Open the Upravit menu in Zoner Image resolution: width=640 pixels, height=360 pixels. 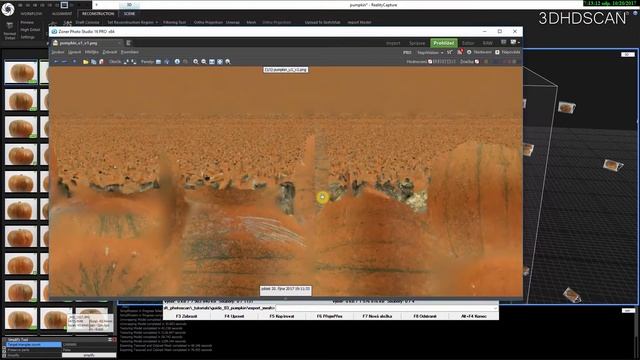click(74, 52)
